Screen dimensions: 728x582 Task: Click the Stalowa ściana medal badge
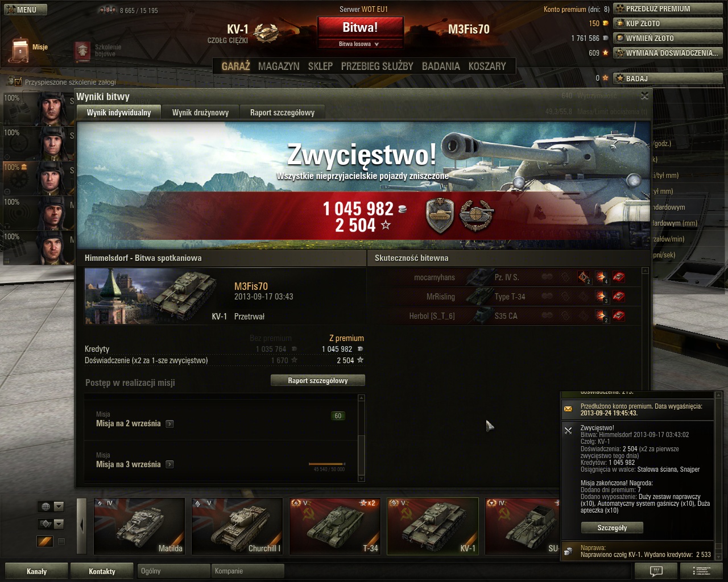[440, 215]
